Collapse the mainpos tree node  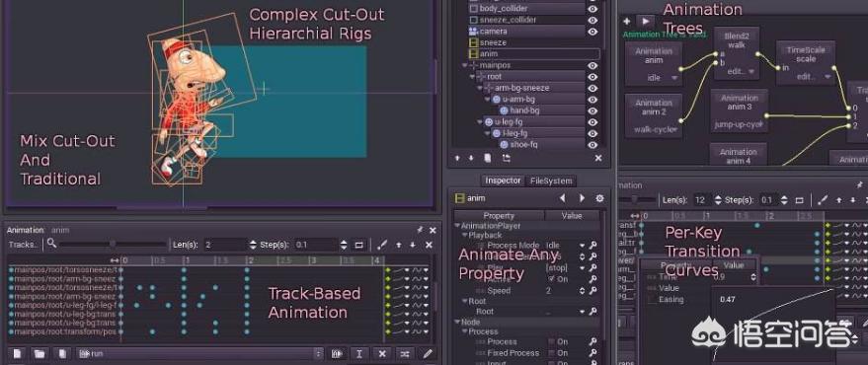coord(464,65)
